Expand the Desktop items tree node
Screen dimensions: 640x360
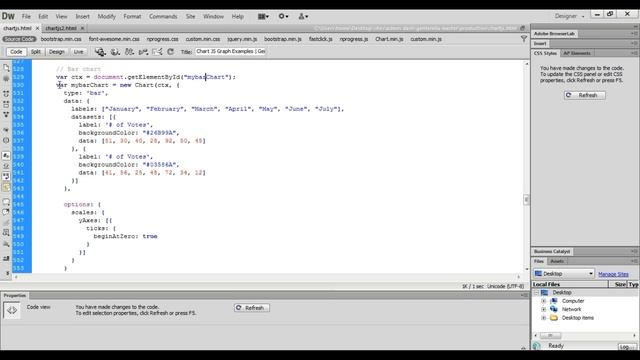[544, 318]
